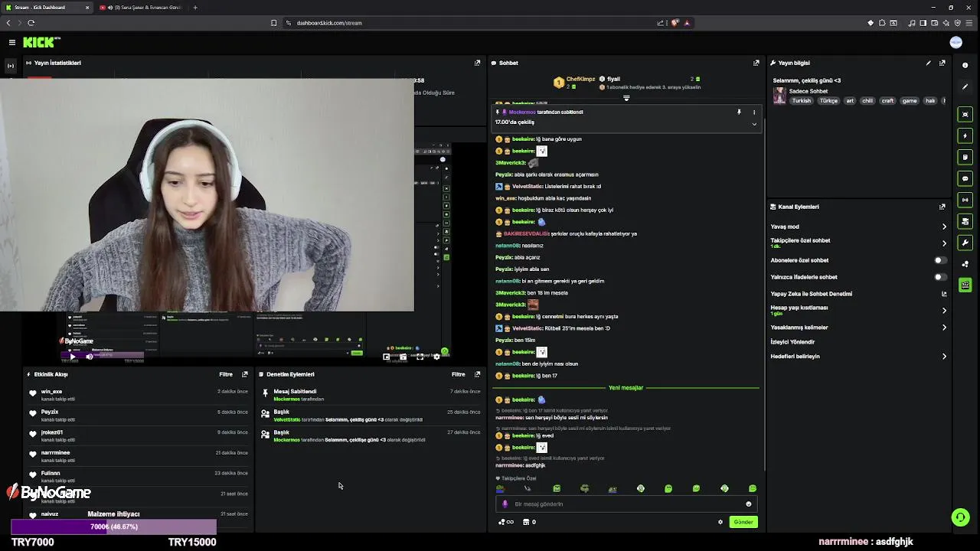Open info icon in right sidebar
Viewport: 980px width, 551px height.
click(965, 65)
